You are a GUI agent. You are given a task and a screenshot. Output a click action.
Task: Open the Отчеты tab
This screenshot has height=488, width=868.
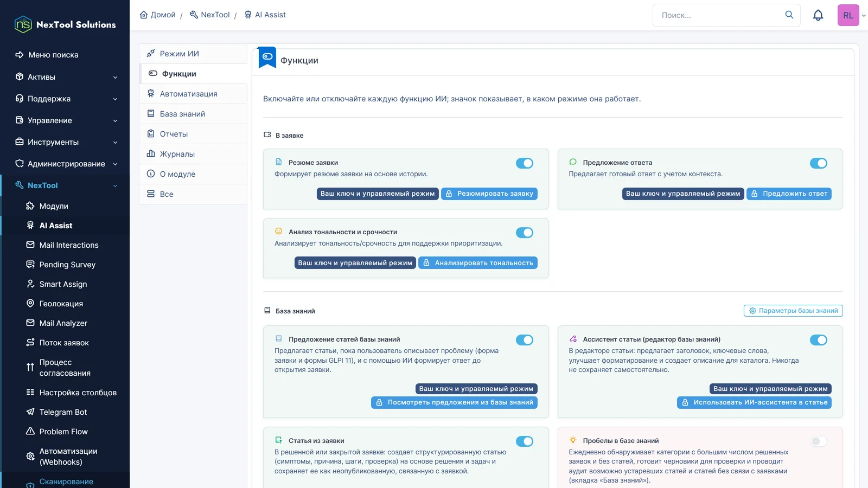[193, 134]
